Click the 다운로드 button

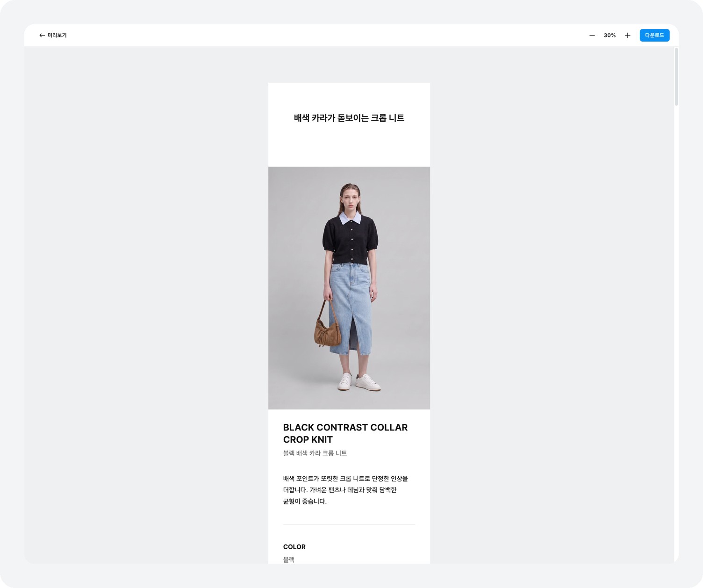point(654,36)
